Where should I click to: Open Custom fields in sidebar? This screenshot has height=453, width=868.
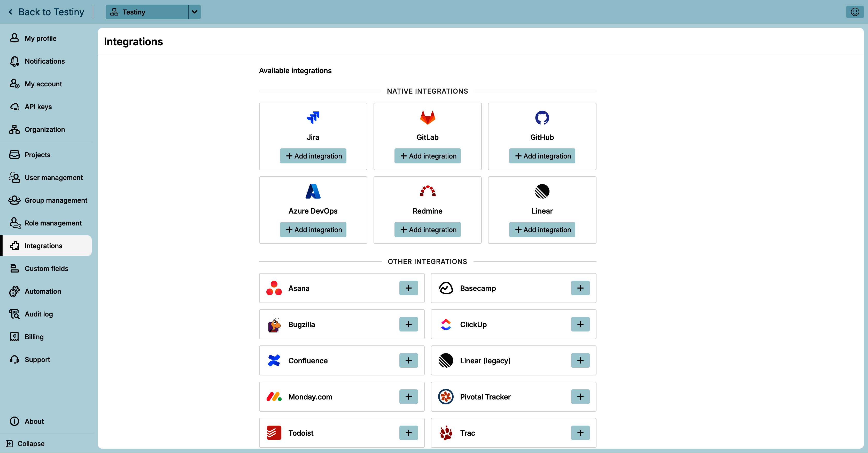(46, 268)
